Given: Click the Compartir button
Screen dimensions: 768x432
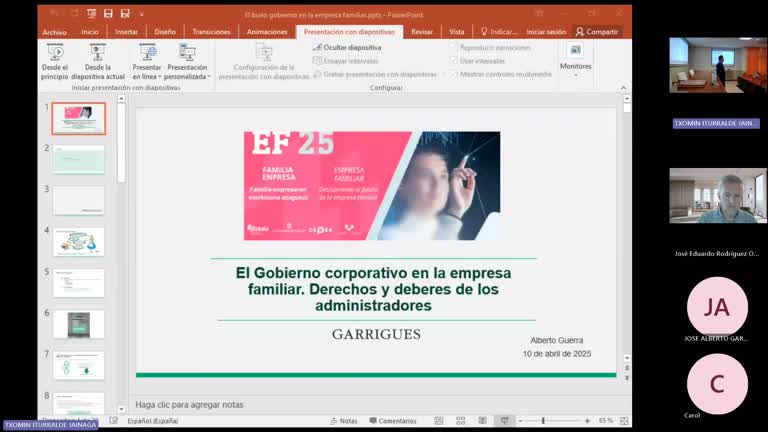Looking at the screenshot, I should [x=597, y=32].
